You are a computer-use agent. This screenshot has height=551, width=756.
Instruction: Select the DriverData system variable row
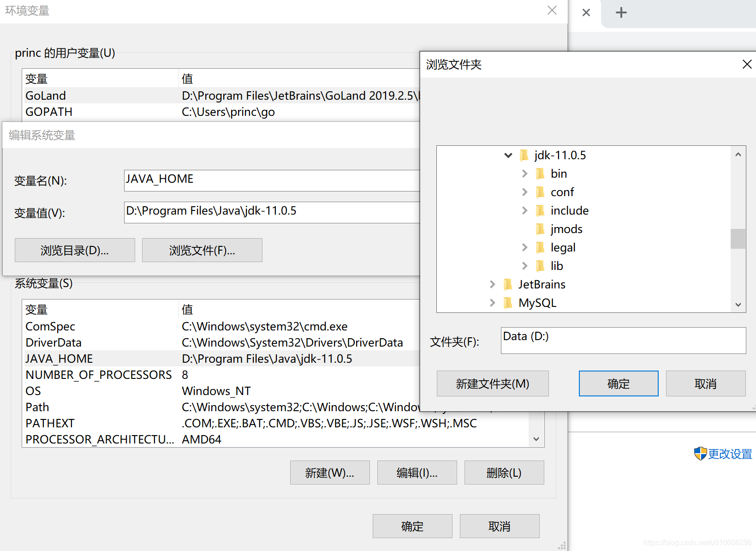tap(221, 342)
